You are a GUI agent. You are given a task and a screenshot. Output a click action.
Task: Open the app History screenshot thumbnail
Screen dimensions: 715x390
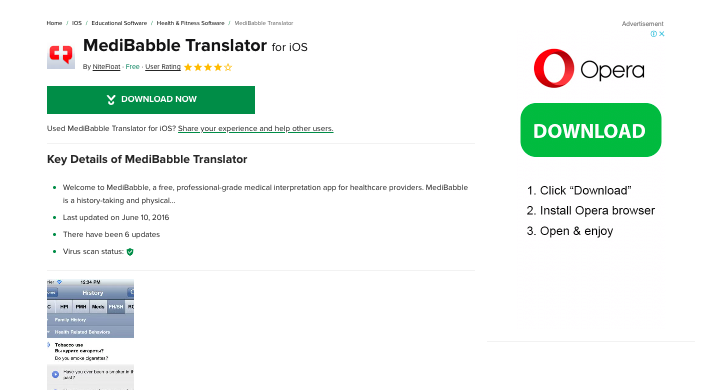pos(90,334)
